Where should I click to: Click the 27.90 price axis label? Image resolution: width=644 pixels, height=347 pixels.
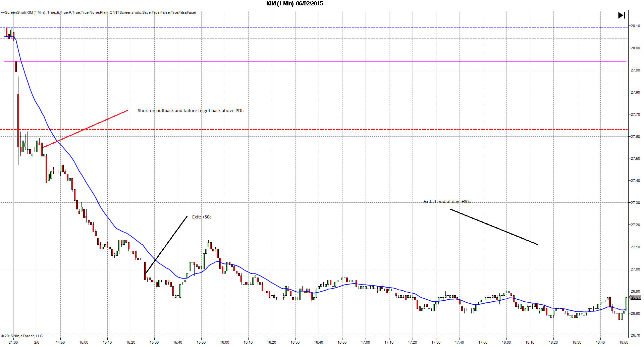635,70
